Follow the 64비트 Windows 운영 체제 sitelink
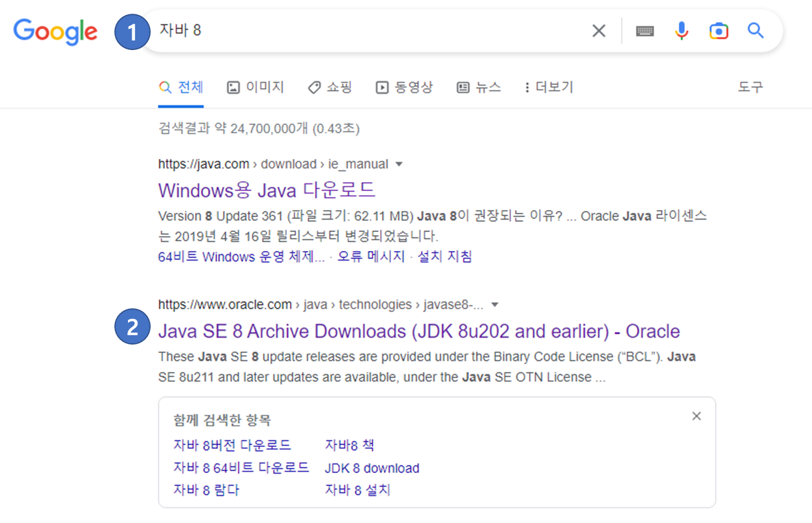 click(242, 256)
